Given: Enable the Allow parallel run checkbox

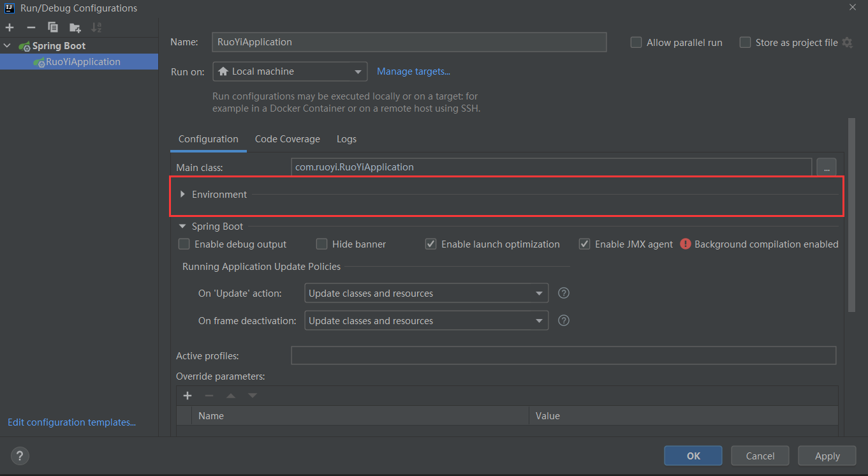Looking at the screenshot, I should click(636, 43).
